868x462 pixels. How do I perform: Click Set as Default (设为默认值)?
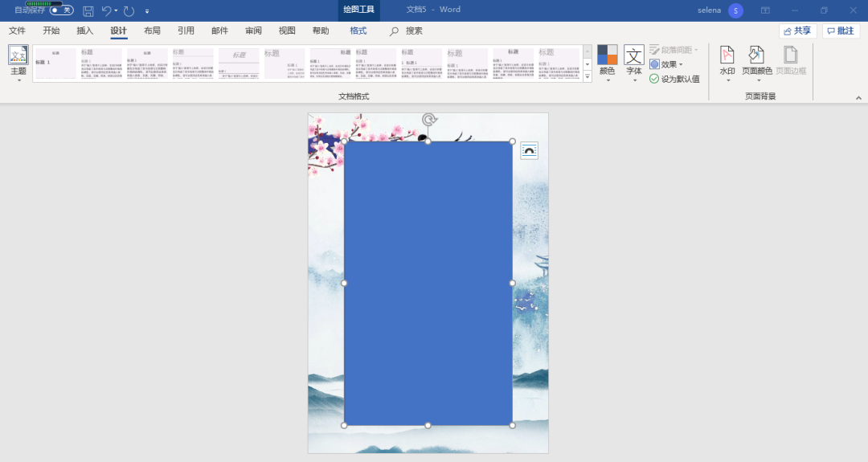[674, 79]
